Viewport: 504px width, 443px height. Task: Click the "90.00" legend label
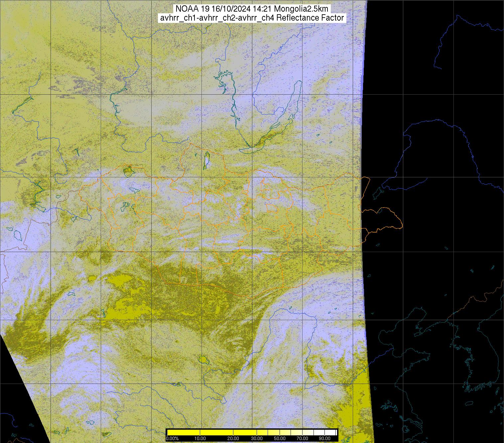(324, 439)
